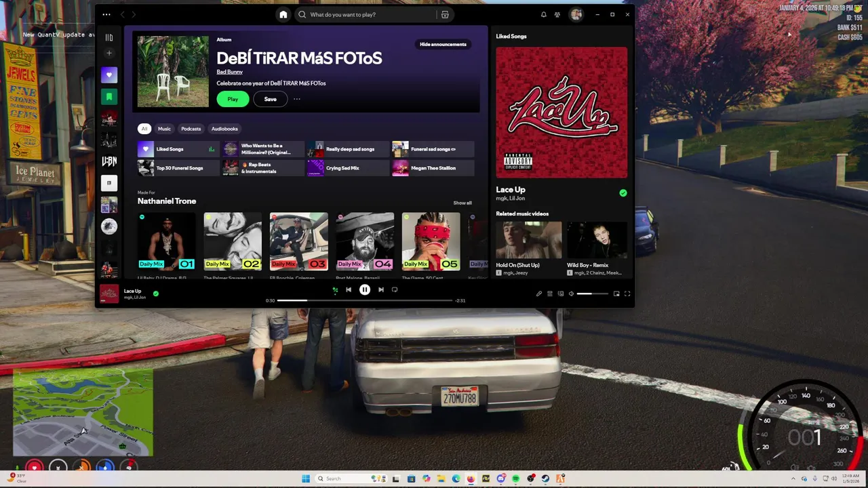Open Daily Mix 05 cover
868x488 pixels.
[431, 241]
